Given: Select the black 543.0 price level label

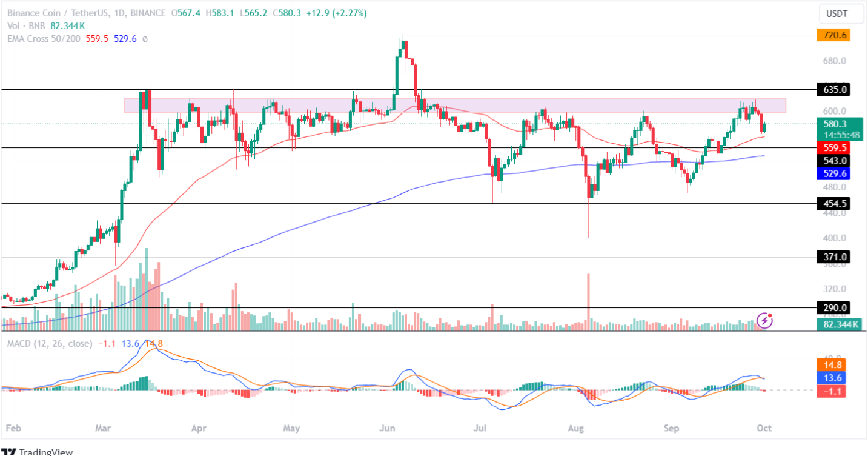Looking at the screenshot, I should (833, 161).
